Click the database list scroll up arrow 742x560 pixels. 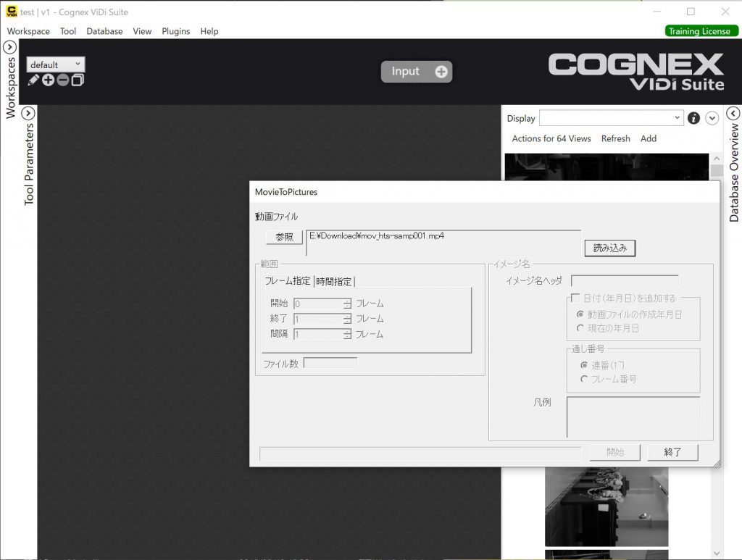pyautogui.click(x=717, y=159)
